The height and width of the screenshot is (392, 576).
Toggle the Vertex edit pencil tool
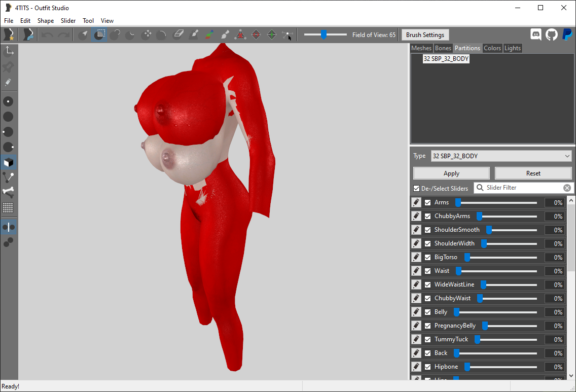9,82
